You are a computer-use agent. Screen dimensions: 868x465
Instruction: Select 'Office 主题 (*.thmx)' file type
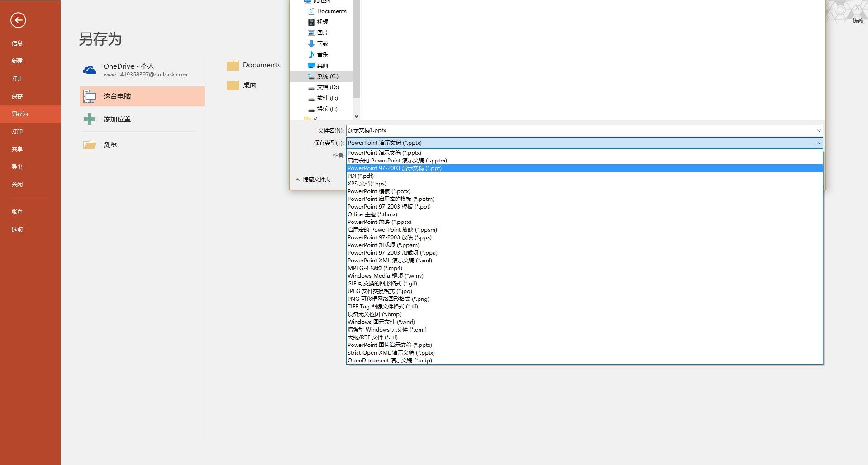point(584,214)
